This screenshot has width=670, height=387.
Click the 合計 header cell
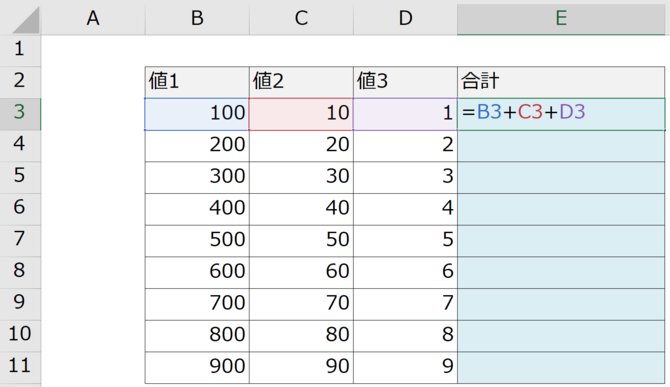click(x=561, y=82)
